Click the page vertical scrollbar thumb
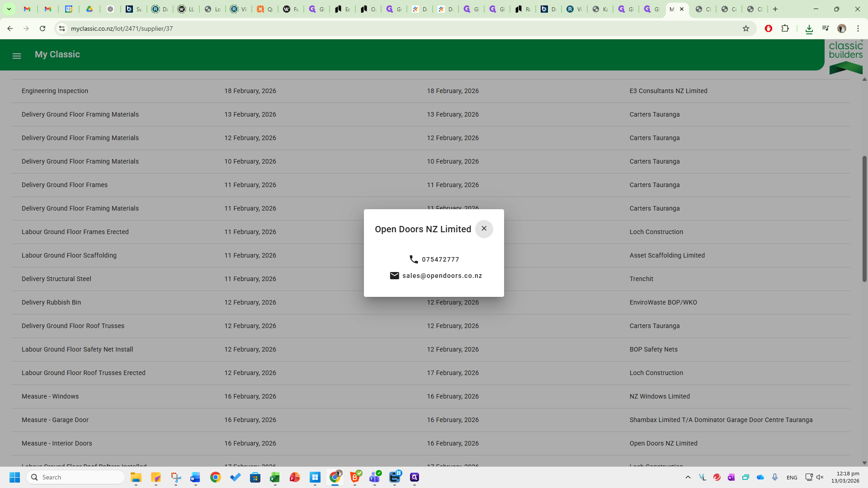868x488 pixels. coord(864,219)
